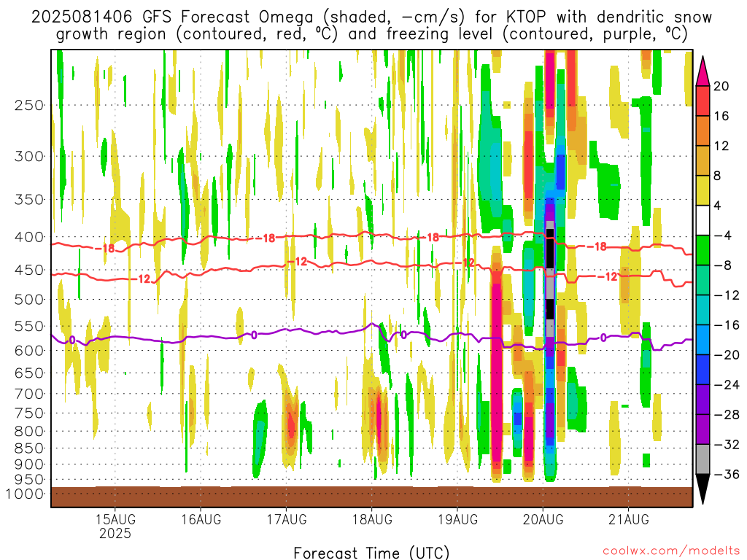The width and height of the screenshot is (747, 560).
Task: Click the 450 pressure level label
Action: (29, 270)
